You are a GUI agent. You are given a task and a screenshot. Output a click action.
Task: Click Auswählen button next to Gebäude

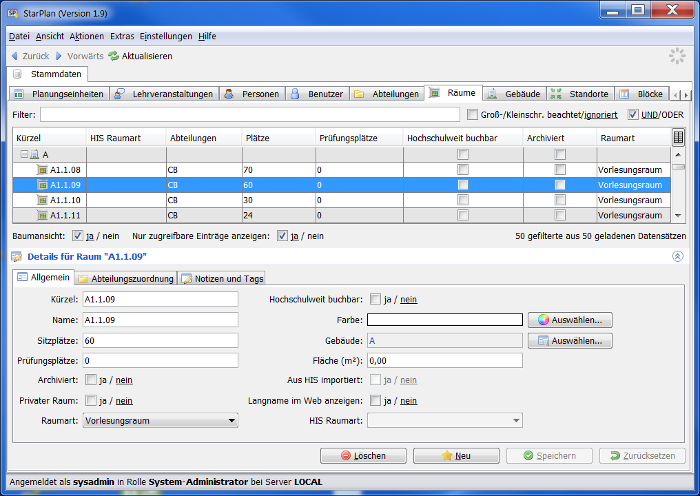[x=570, y=341]
